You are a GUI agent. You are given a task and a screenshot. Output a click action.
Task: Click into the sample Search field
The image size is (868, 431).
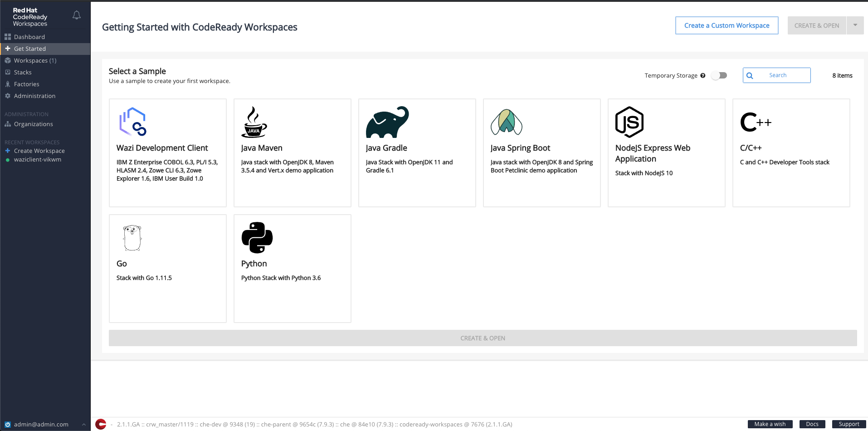coord(777,75)
